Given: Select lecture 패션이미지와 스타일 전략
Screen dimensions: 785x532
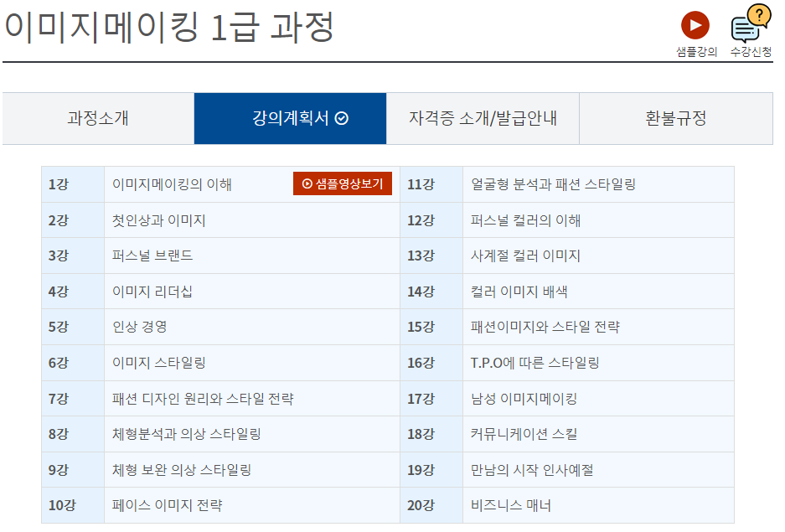Looking at the screenshot, I should click(545, 327).
